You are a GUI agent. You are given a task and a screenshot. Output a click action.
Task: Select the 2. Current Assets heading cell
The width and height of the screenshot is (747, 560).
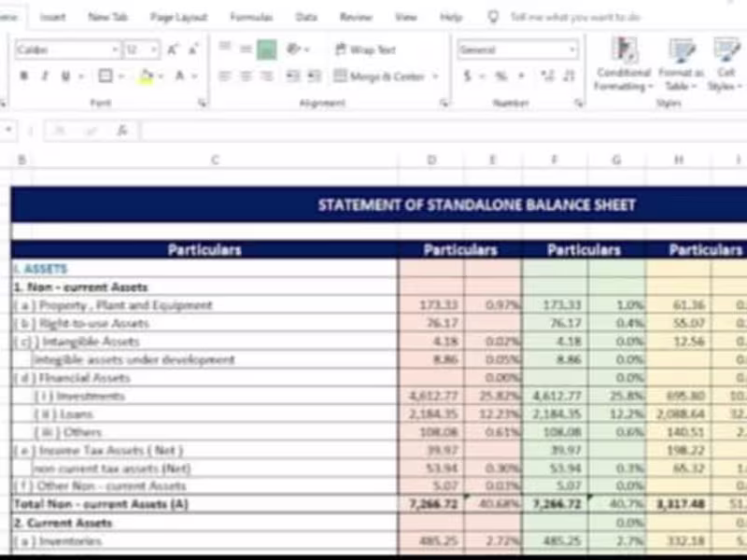pos(204,523)
